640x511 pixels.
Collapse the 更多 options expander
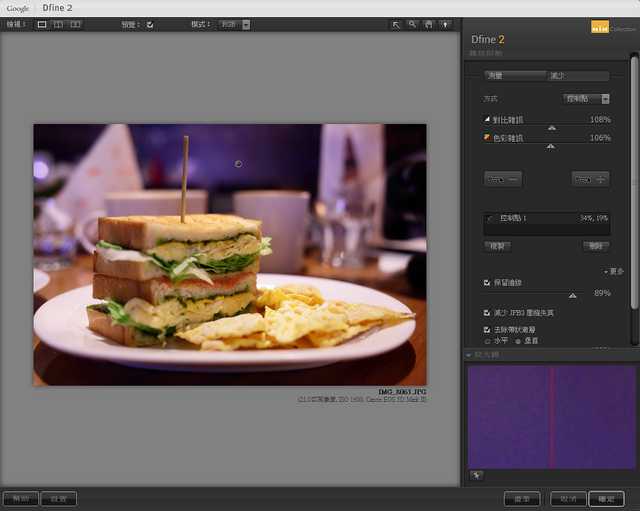(613, 271)
